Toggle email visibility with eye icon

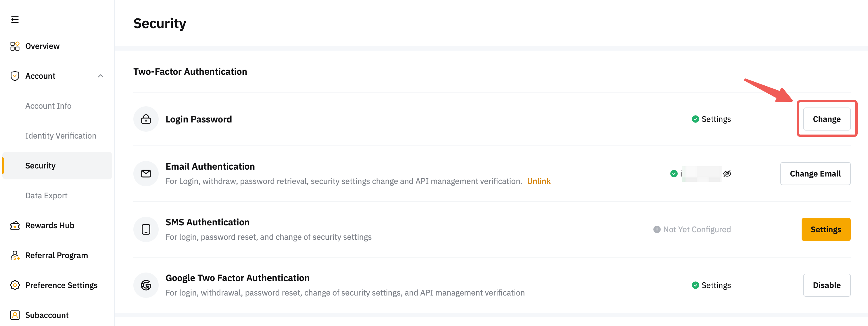(x=727, y=174)
